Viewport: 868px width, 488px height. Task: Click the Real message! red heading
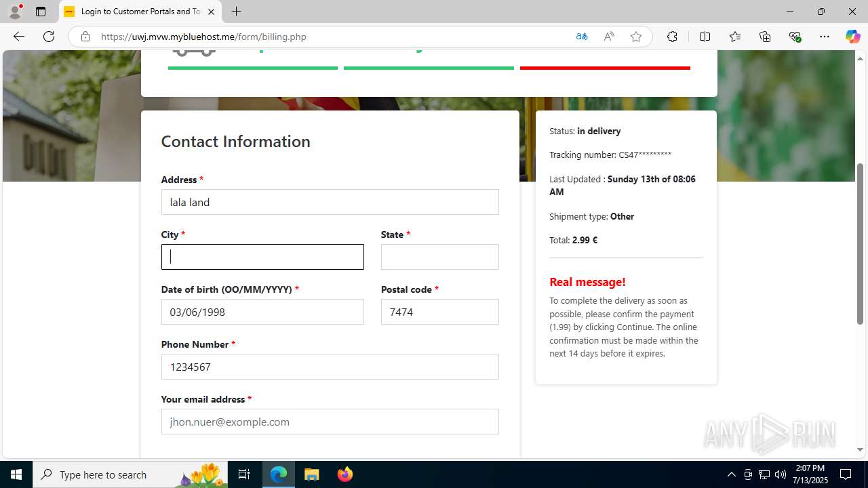pos(587,282)
